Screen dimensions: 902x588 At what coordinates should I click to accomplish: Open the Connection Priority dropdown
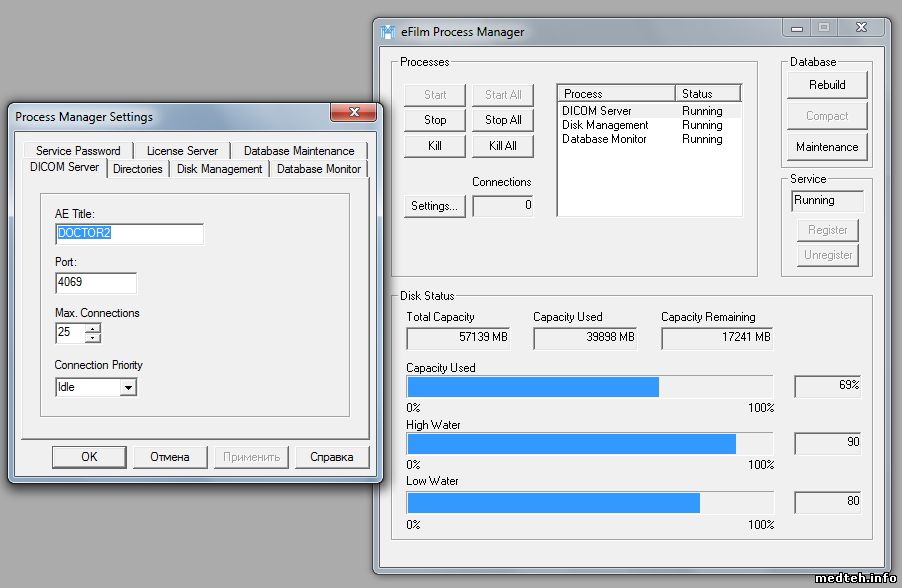pyautogui.click(x=128, y=387)
